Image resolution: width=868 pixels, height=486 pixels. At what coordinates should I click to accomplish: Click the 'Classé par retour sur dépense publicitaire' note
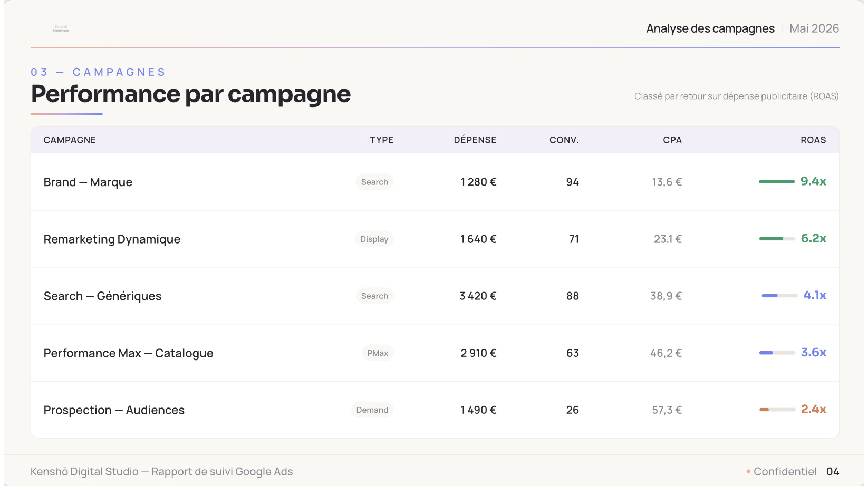(736, 96)
